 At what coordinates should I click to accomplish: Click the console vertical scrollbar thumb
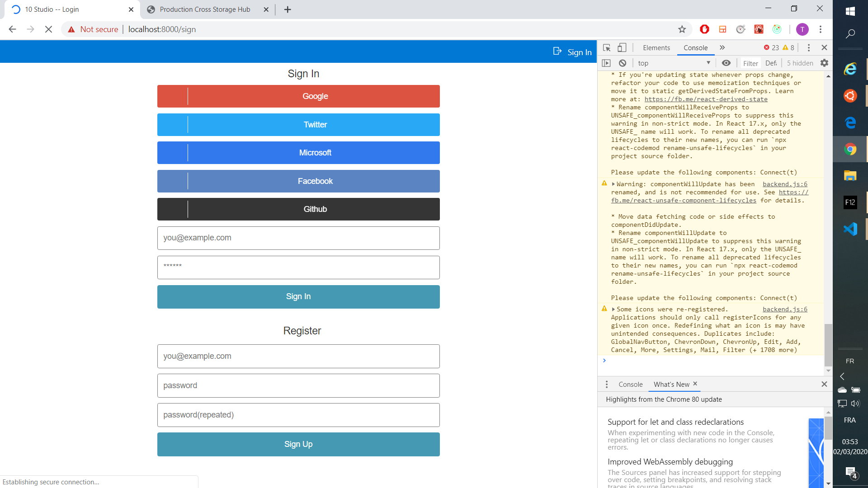click(828, 344)
